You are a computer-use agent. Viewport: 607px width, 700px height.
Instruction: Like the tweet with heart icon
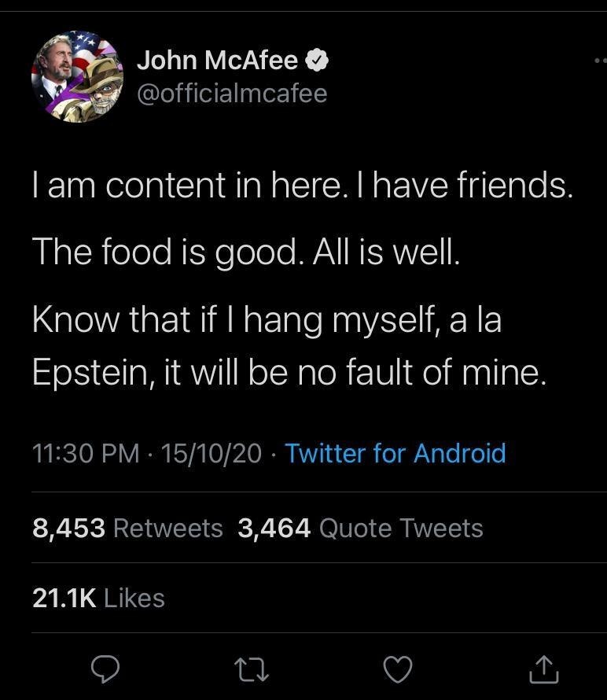coord(398,669)
